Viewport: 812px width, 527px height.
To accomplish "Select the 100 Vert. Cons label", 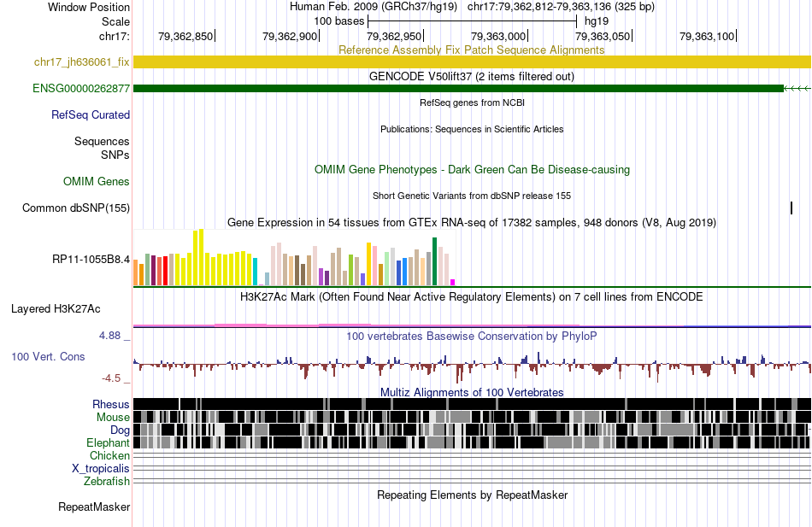I will click(48, 357).
